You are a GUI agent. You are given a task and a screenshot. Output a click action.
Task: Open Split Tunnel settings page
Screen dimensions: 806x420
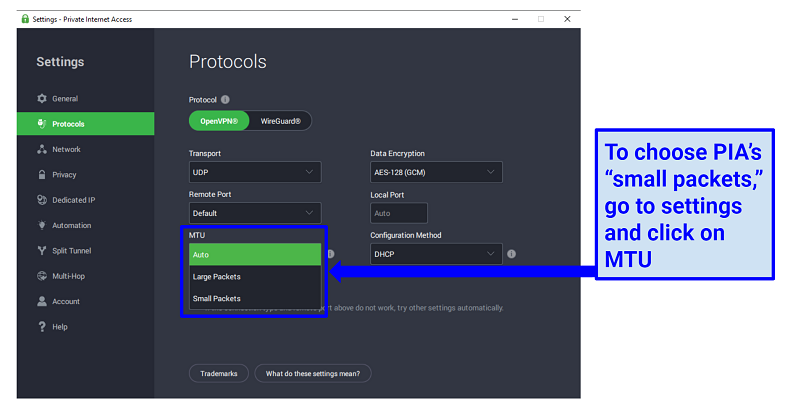85,250
